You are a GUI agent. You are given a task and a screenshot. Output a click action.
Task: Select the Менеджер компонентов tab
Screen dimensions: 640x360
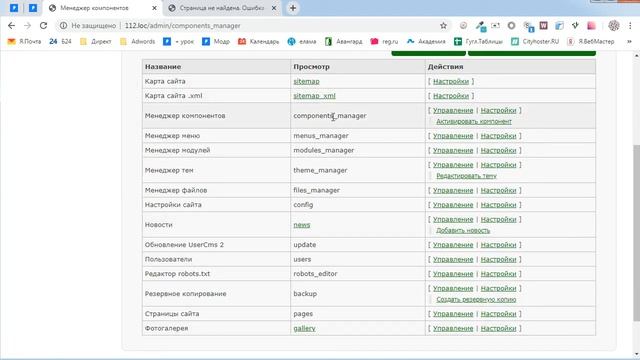point(102,8)
